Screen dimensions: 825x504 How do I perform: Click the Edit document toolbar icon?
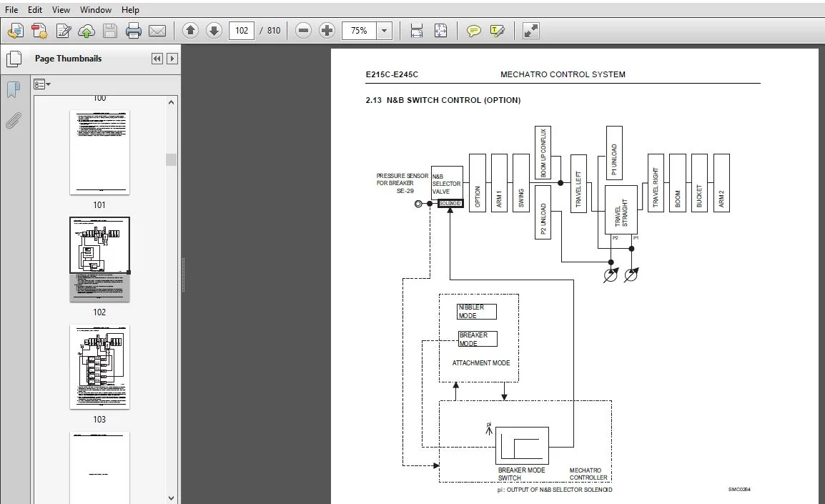click(x=63, y=31)
